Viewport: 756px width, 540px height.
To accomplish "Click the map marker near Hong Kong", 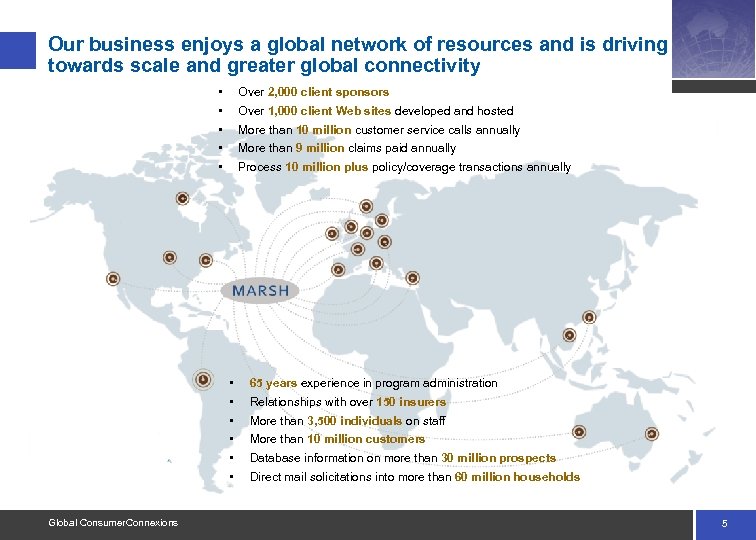I will [569, 335].
